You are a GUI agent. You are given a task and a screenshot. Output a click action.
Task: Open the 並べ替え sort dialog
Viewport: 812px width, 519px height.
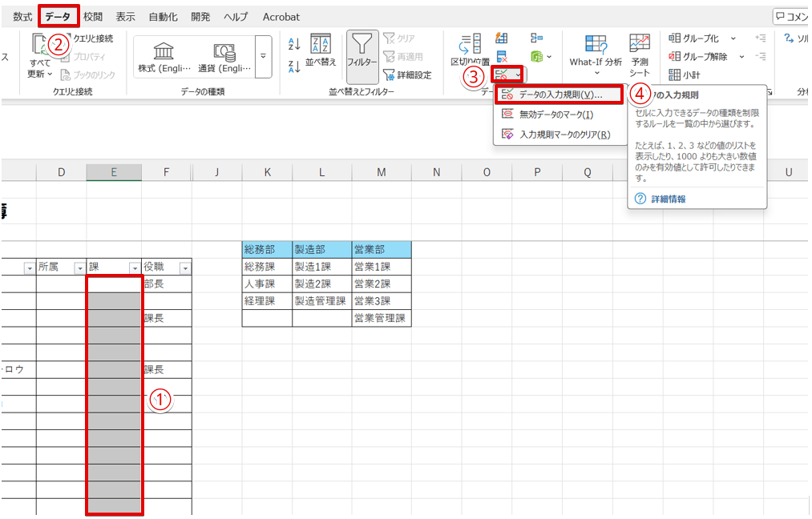[321, 52]
